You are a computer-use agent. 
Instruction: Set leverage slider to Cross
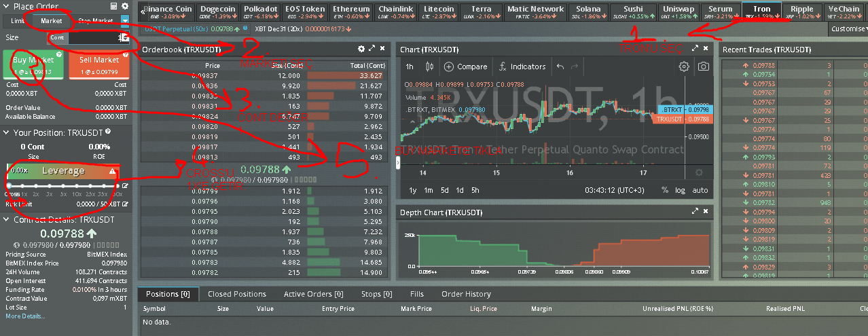point(10,185)
